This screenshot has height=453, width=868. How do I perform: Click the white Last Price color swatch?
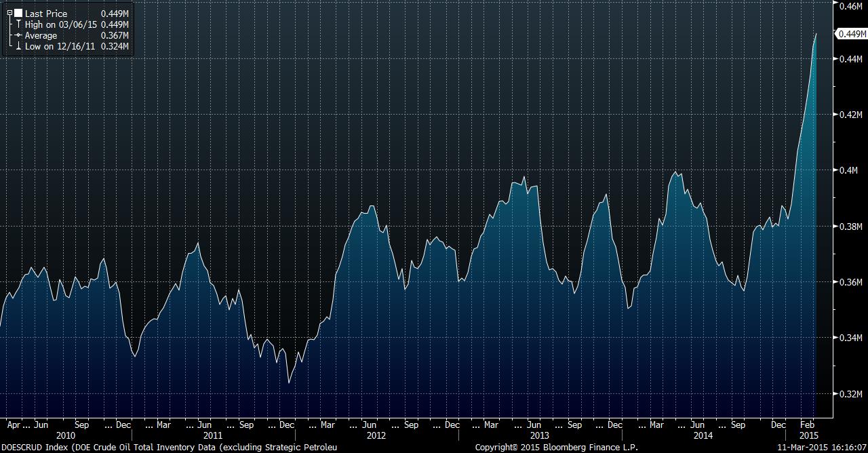coord(18,14)
